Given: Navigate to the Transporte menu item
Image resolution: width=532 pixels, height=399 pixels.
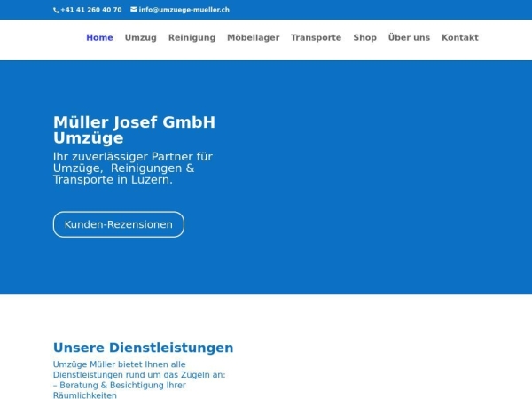Looking at the screenshot, I should tap(316, 38).
